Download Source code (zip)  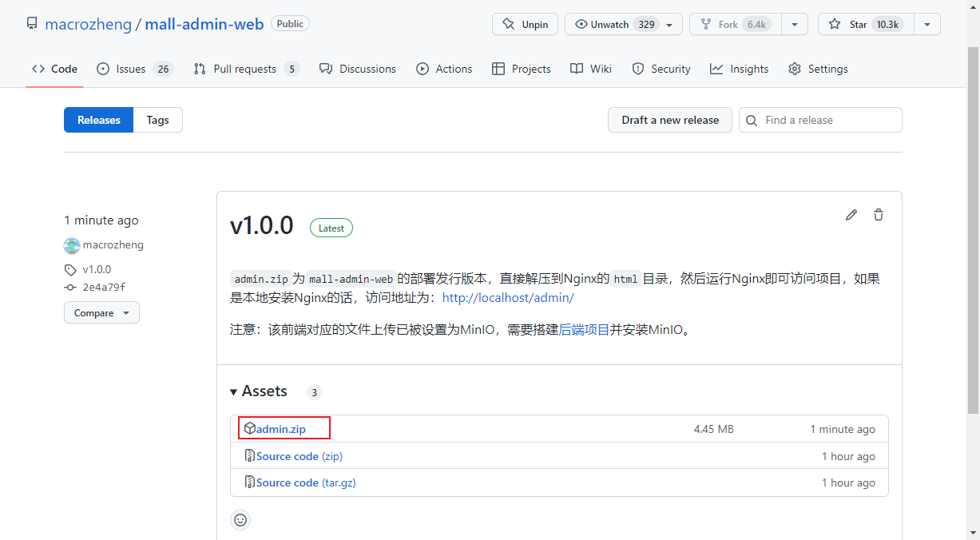(300, 456)
